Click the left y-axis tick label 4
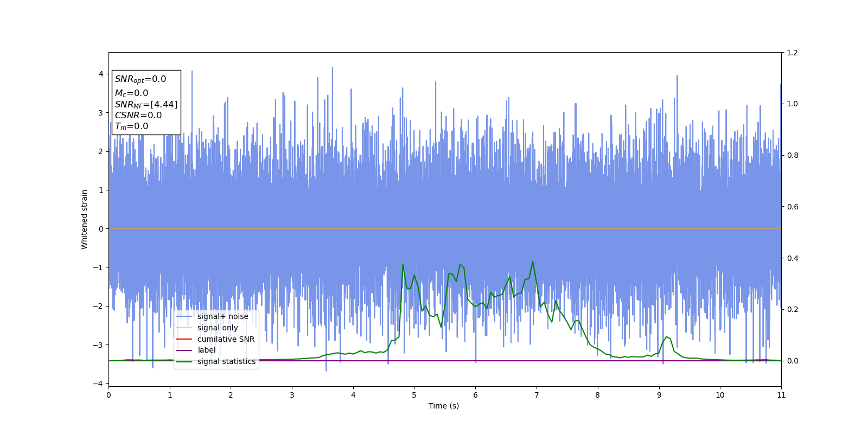Screen dimensions: 868x434 100,74
